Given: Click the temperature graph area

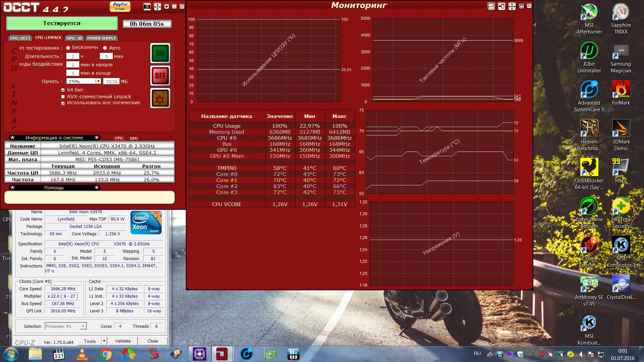Looking at the screenshot, I should 439,152.
